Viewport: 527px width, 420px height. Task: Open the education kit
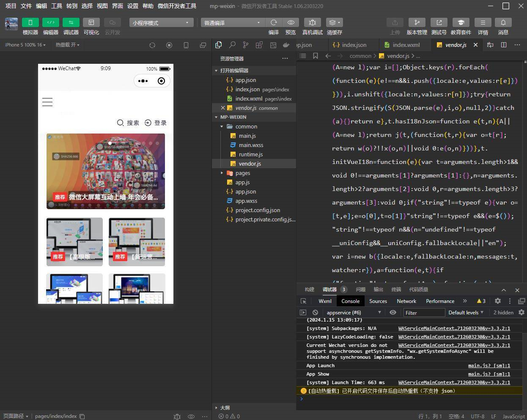tap(461, 22)
